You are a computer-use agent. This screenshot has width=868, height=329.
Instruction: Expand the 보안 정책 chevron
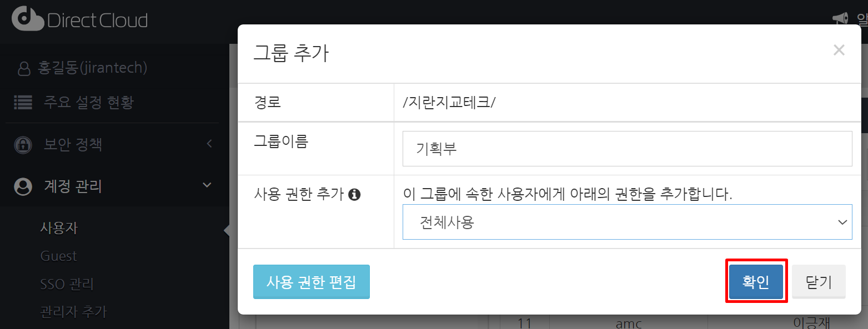209,144
